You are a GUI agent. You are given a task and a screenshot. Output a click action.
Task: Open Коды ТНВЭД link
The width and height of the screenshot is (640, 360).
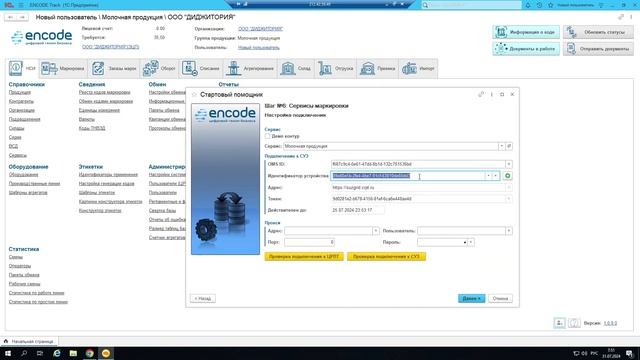(x=92, y=128)
